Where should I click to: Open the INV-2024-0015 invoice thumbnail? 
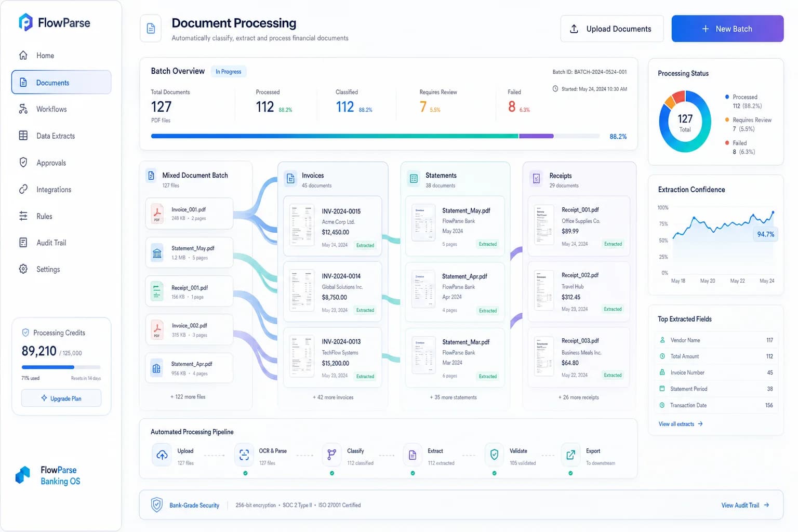302,225
